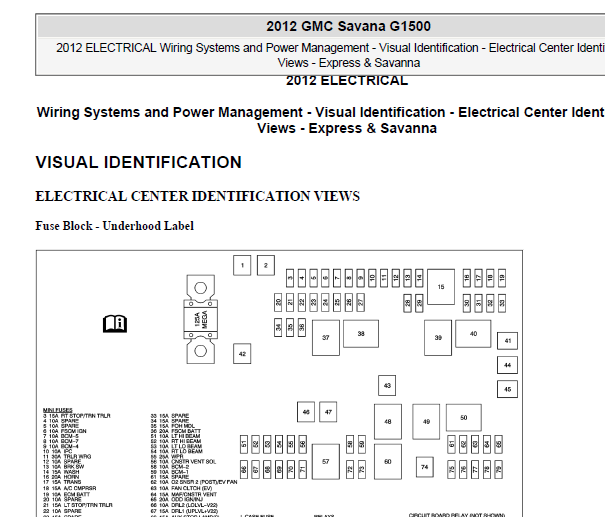The height and width of the screenshot is (517, 605).
Task: Click the owner's manual book icon
Action: coord(115,323)
